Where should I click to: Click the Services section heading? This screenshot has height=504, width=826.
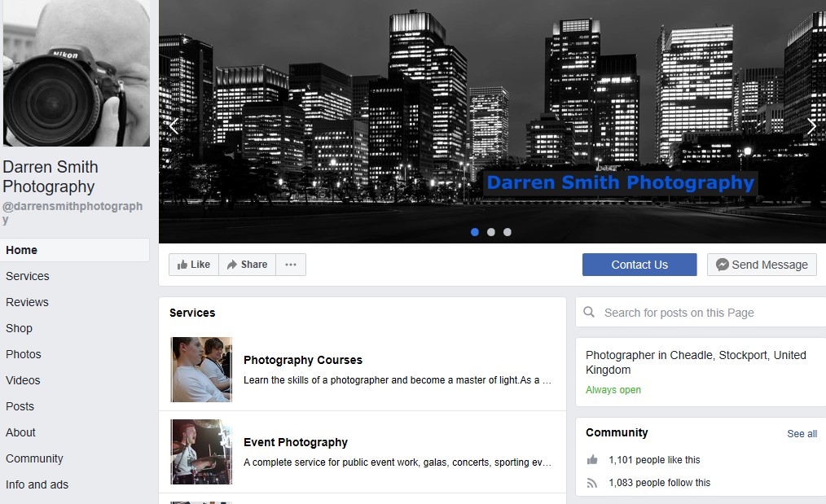point(192,313)
